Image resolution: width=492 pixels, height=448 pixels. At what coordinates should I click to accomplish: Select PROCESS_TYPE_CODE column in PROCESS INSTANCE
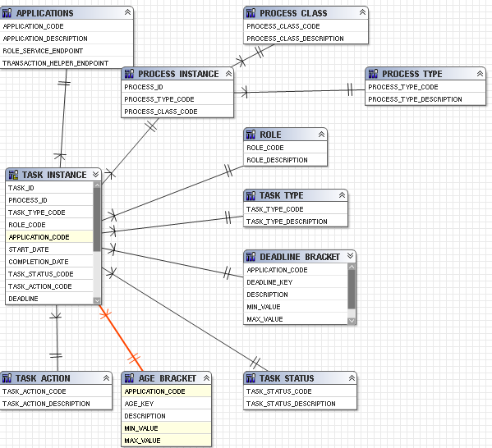[x=177, y=99]
